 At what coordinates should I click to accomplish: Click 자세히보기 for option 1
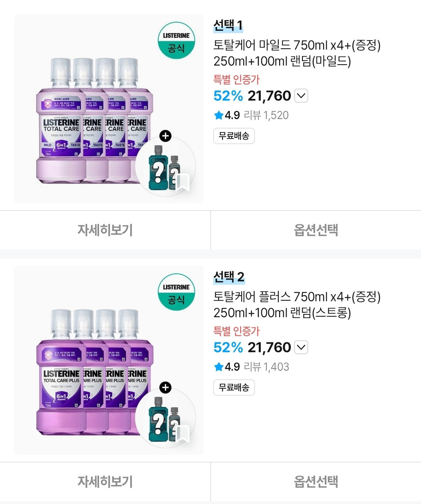point(105,230)
